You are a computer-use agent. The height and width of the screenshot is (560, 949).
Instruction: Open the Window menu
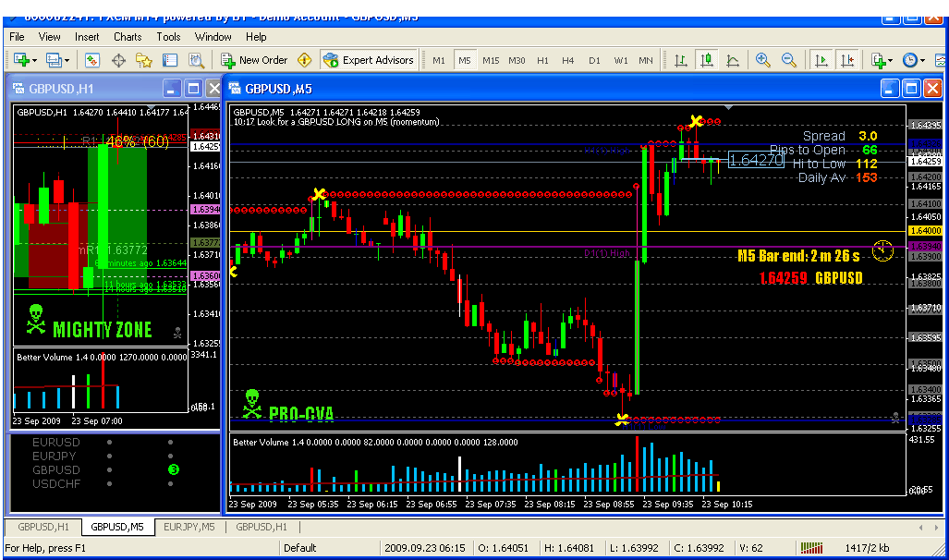point(213,37)
